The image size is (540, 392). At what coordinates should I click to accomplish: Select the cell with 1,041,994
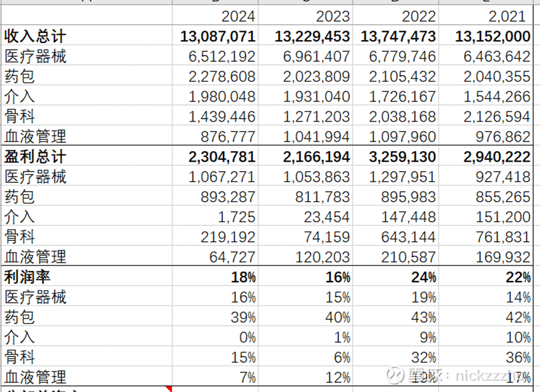point(305,137)
